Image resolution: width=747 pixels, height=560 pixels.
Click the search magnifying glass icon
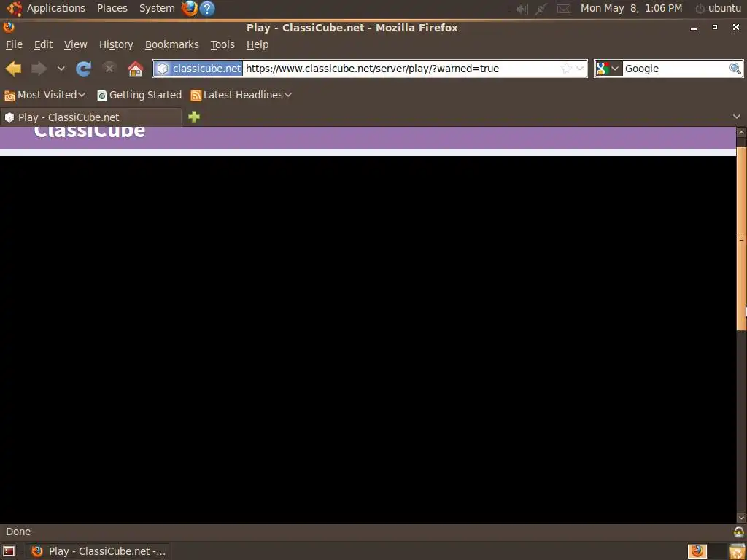(x=735, y=69)
